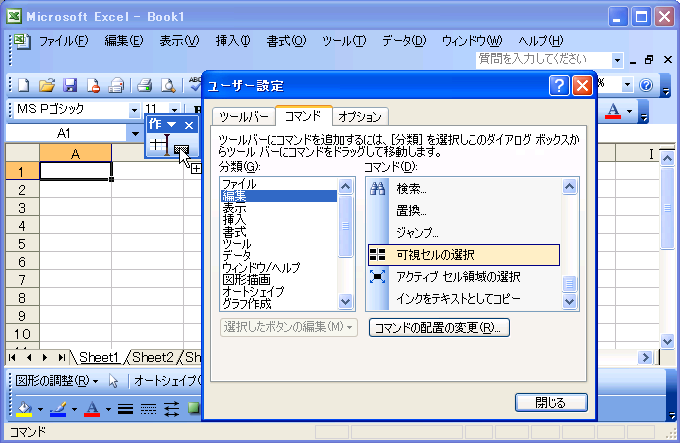
Task: Switch to the オプション tab
Action: pyautogui.click(x=360, y=117)
